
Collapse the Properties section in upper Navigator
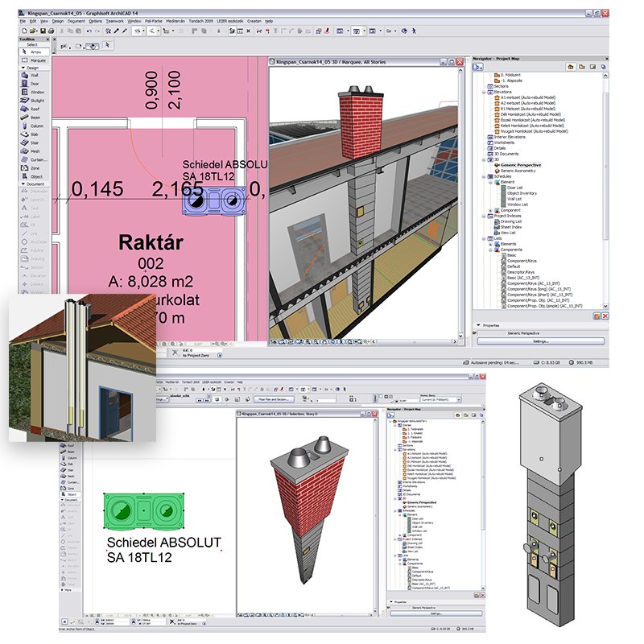click(478, 325)
